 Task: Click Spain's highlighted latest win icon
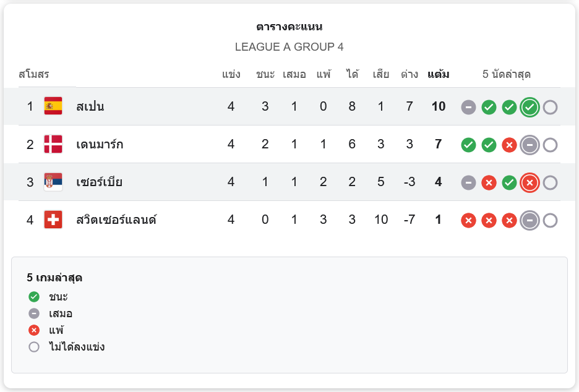pyautogui.click(x=530, y=107)
